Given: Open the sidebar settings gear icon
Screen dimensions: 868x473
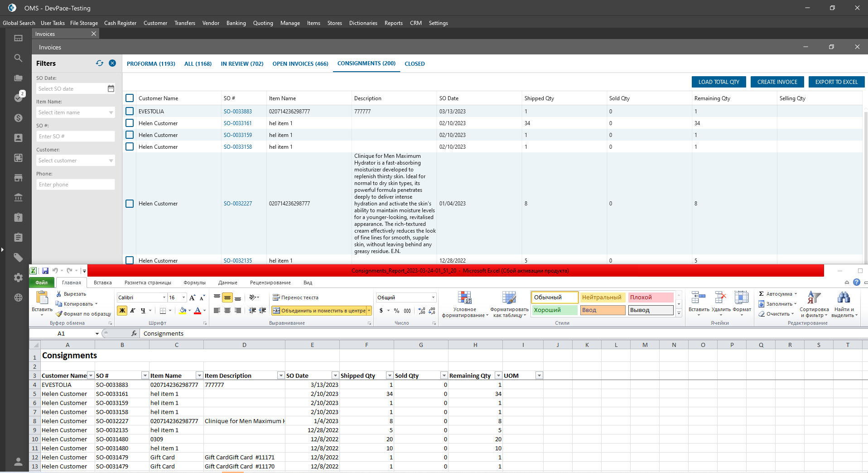Looking at the screenshot, I should (18, 278).
